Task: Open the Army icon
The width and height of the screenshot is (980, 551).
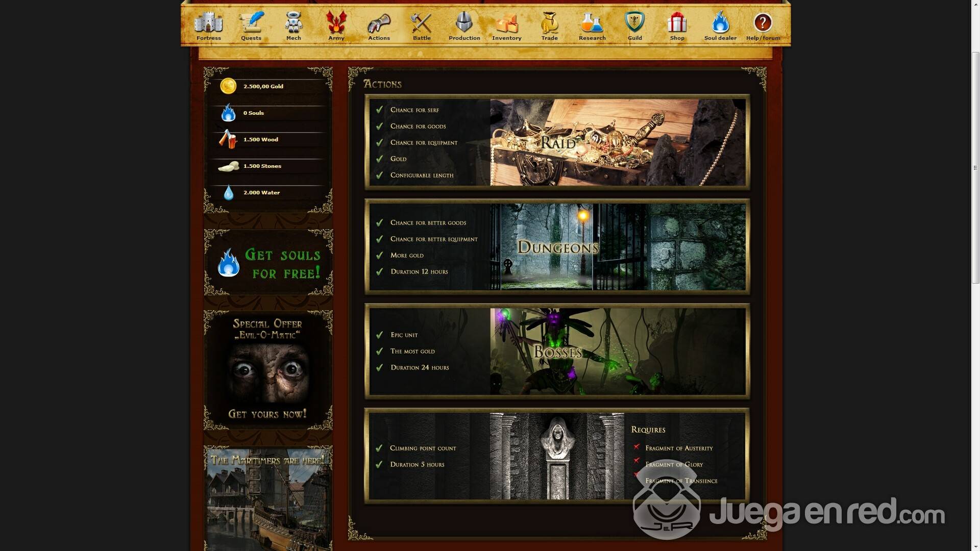Action: click(336, 23)
